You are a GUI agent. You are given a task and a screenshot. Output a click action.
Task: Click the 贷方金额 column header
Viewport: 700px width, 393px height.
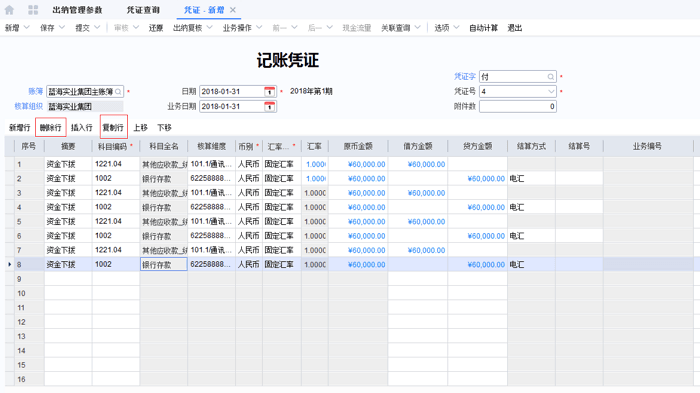[477, 146]
